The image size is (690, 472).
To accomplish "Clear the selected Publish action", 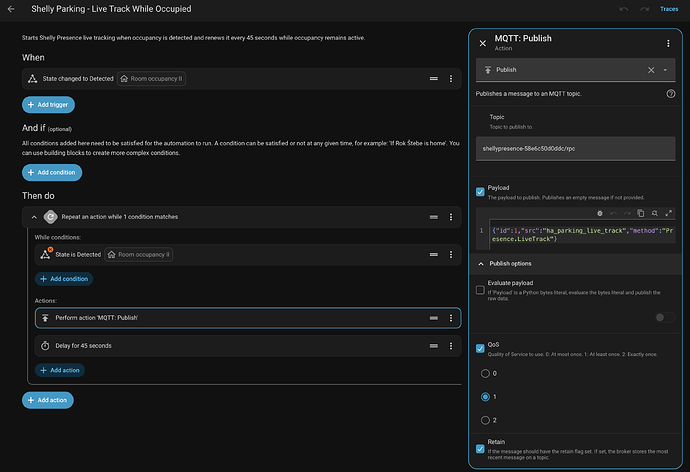I will [x=651, y=70].
